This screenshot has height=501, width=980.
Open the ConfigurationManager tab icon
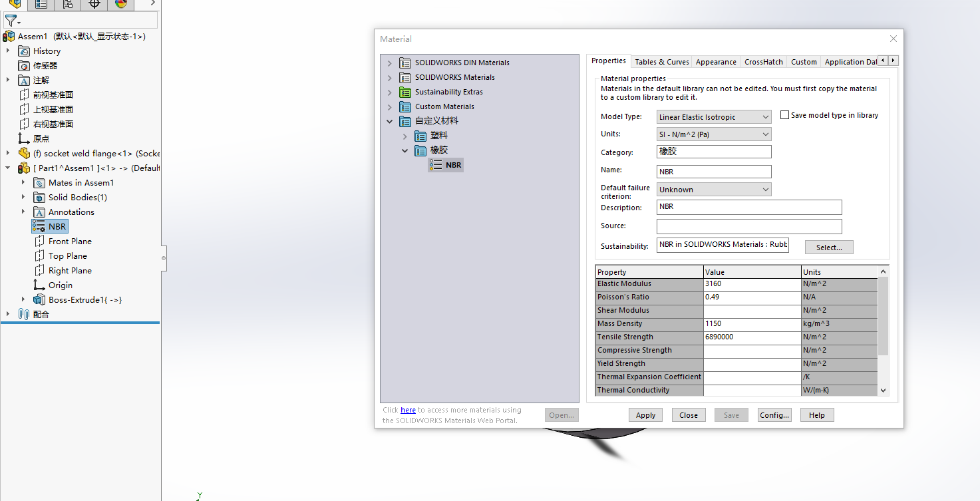(68, 4)
